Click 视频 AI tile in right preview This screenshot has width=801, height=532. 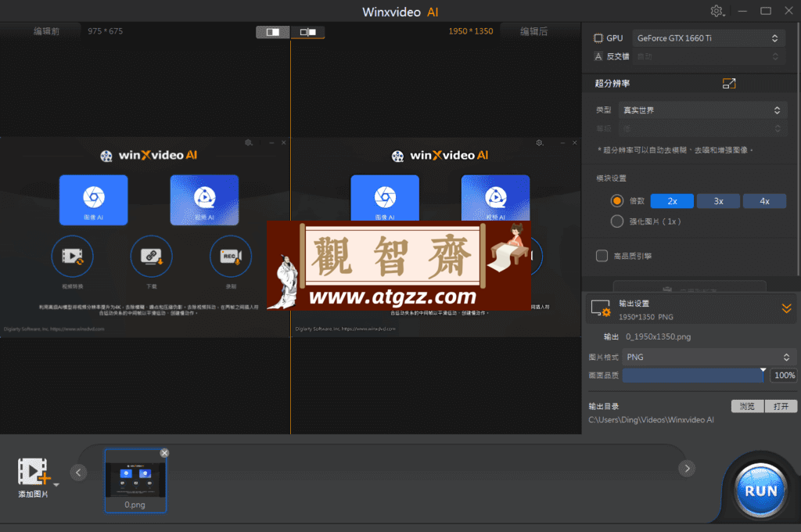click(x=495, y=198)
